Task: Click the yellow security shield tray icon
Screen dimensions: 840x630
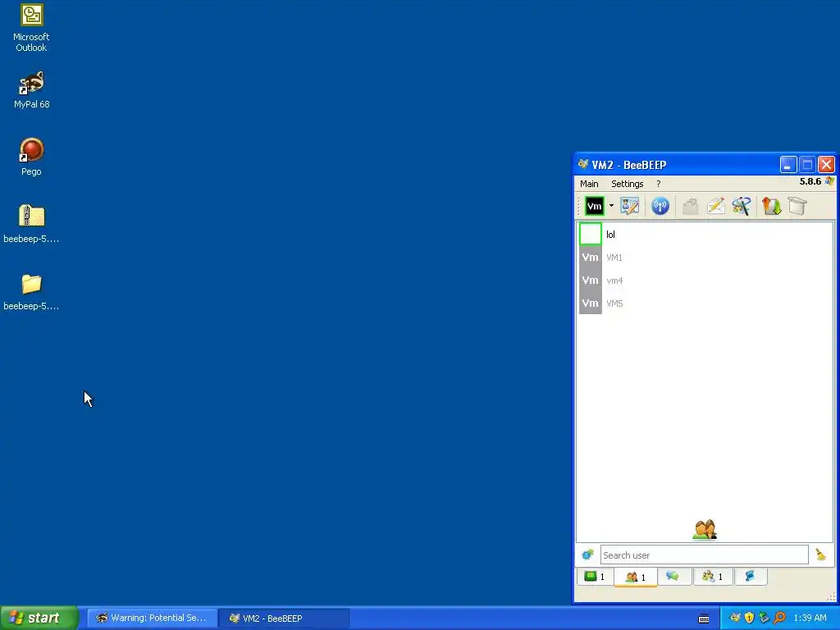Action: tap(750, 619)
